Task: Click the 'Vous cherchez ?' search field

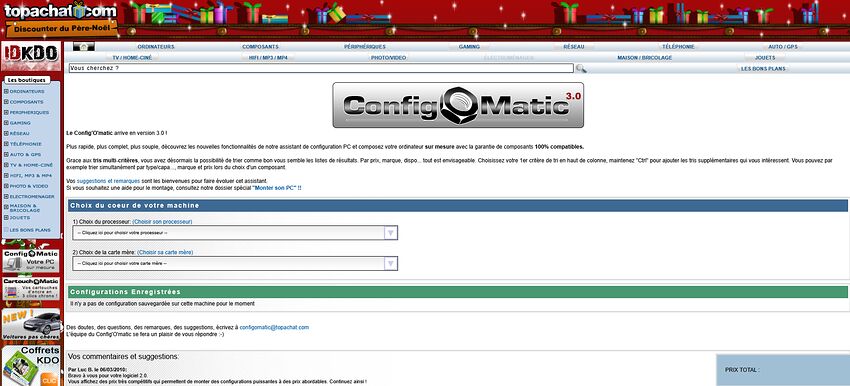Action: (321, 68)
